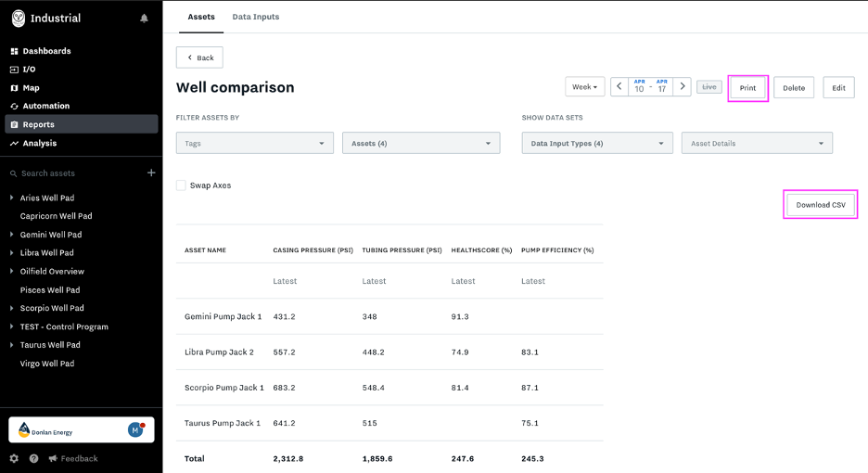Screen dimensions: 868x473
Task: Click the 87.1 pump efficiency value
Action: tap(530, 388)
